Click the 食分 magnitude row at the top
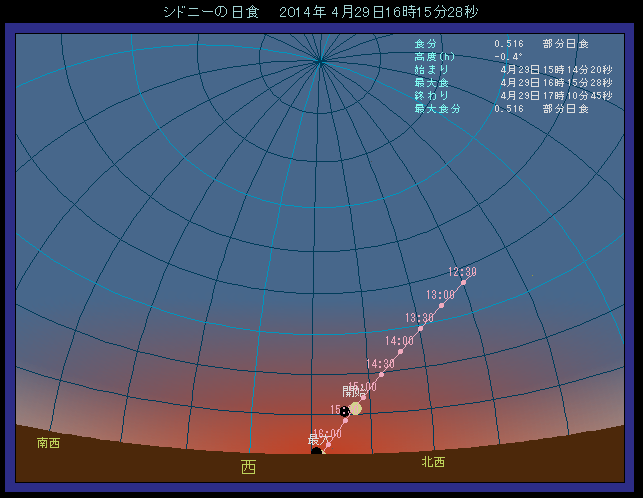Image resolution: width=643 pixels, height=498 pixels. (500, 44)
